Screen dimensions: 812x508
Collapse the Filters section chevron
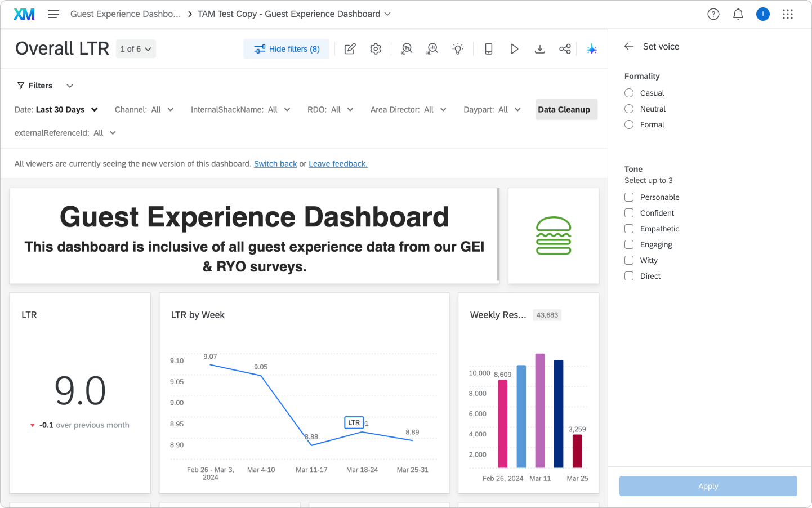pos(70,86)
